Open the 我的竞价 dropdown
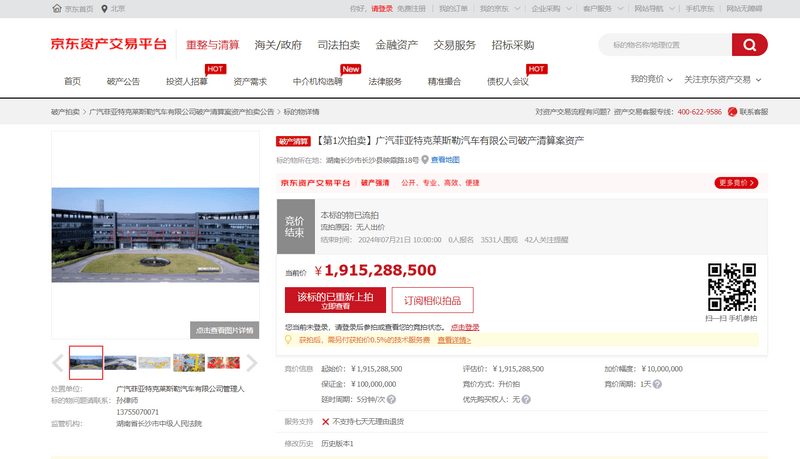800x459 pixels. coord(651,79)
